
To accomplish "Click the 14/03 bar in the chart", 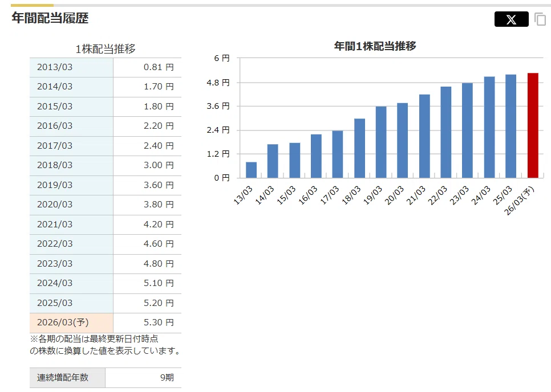I will point(273,161).
